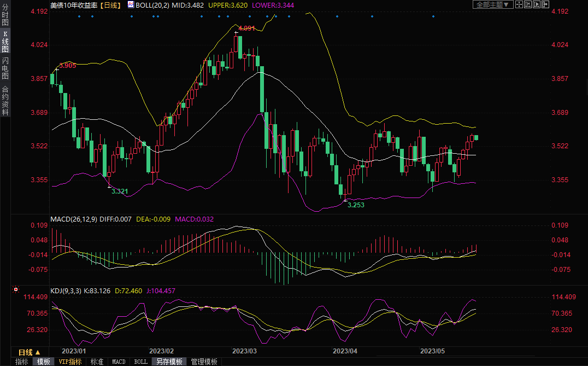The width and height of the screenshot is (588, 366).
Task: Select the K线图 side tab
Action: pyautogui.click(x=5, y=42)
